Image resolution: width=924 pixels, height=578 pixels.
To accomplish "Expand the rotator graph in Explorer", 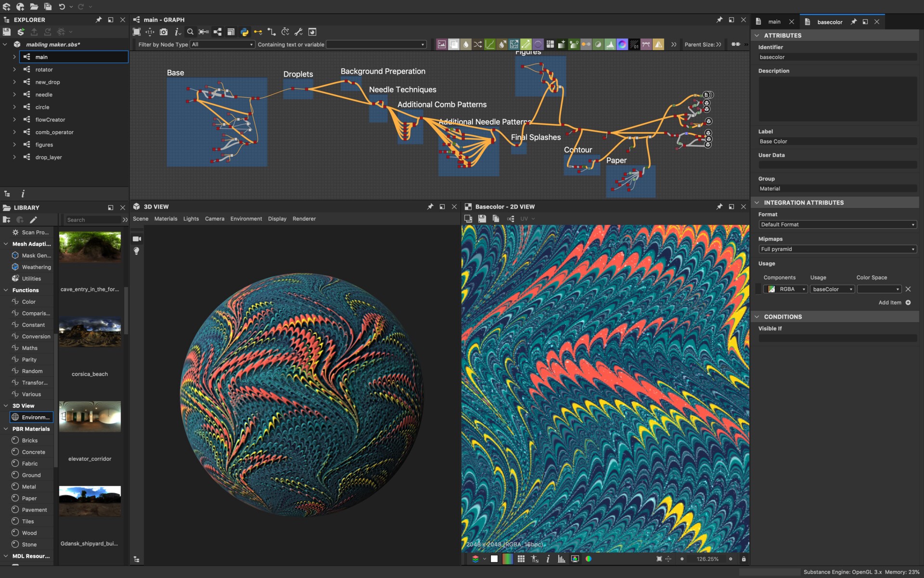I will (14, 69).
